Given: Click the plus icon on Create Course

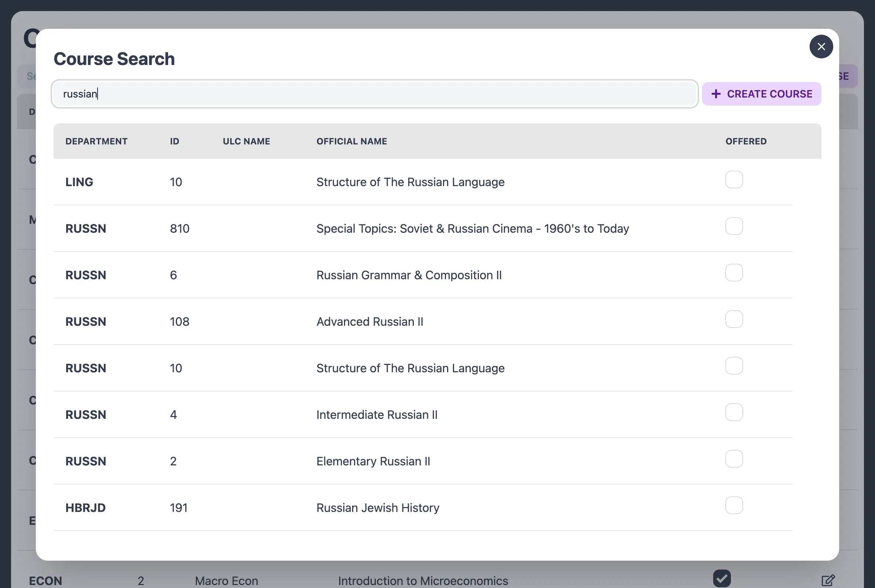Looking at the screenshot, I should pos(716,94).
